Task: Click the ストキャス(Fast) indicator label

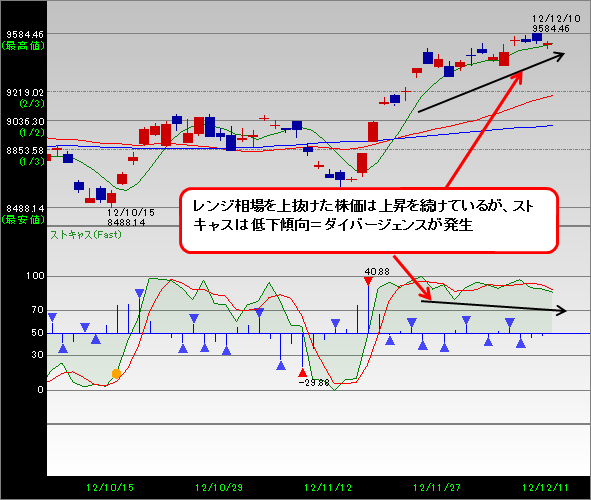Action: (x=86, y=235)
